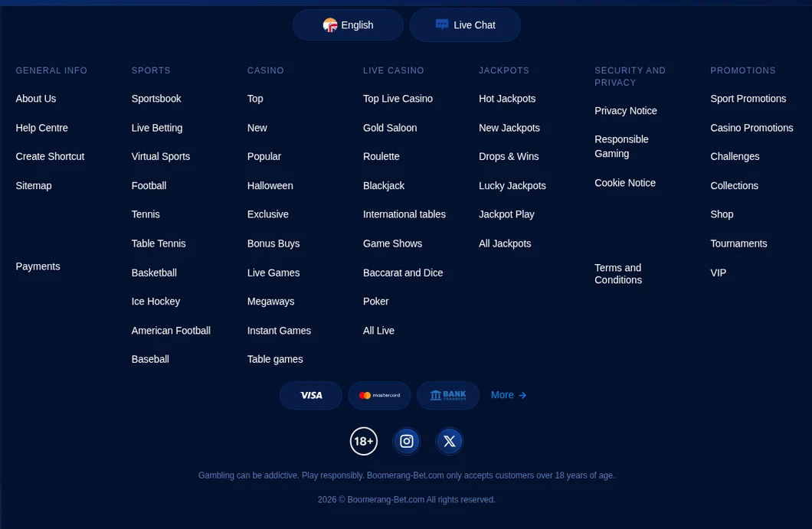Go to Sportsbook
The image size is (812, 529).
tap(156, 98)
